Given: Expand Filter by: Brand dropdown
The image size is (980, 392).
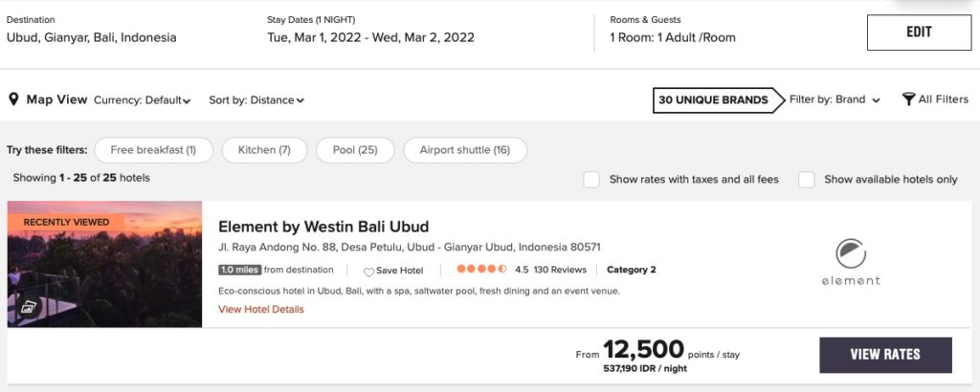Looking at the screenshot, I should 835,99.
